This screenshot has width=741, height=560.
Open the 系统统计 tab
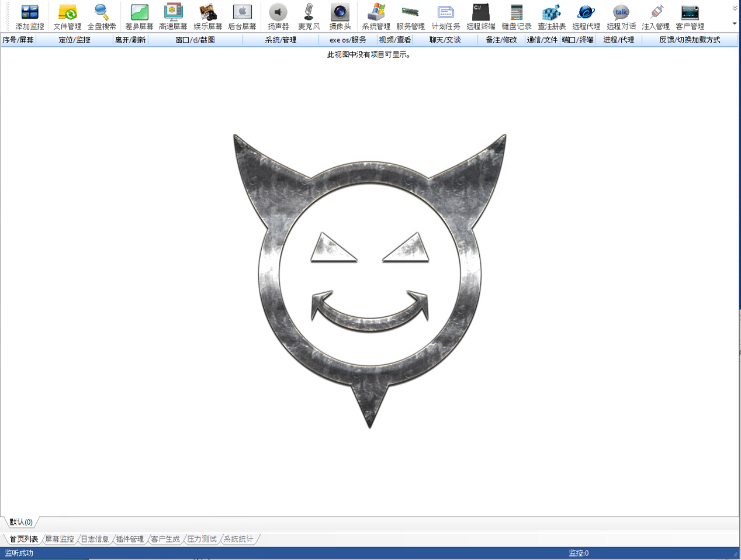coord(238,539)
